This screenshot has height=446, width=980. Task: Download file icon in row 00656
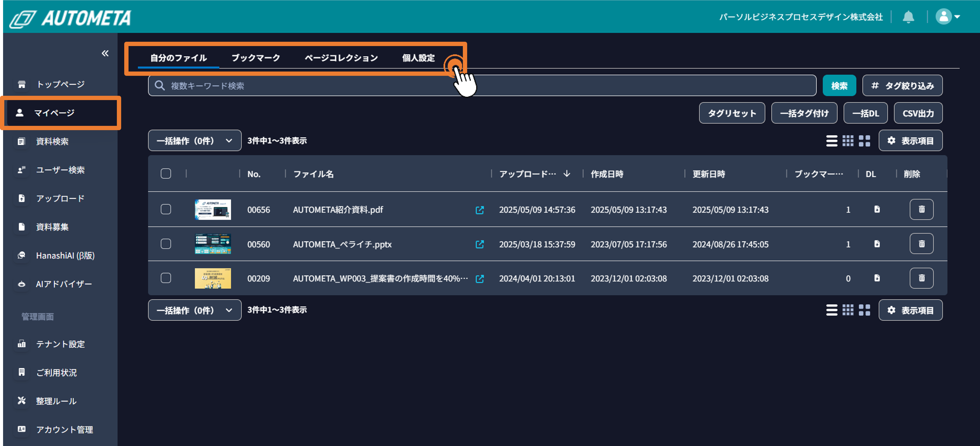coord(877,209)
